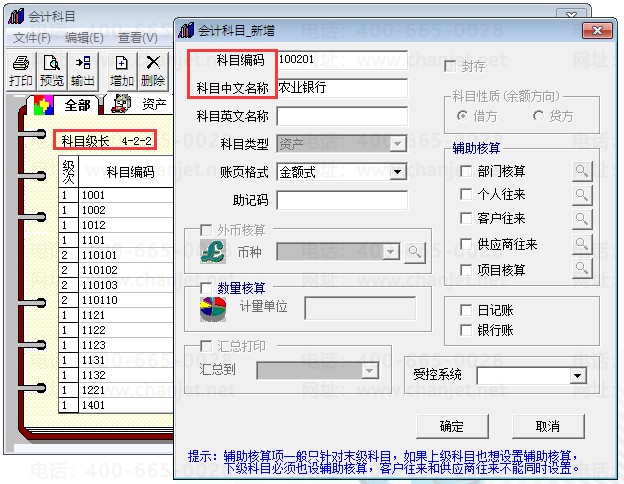Check the 银行账 checkbox

pos(466,330)
